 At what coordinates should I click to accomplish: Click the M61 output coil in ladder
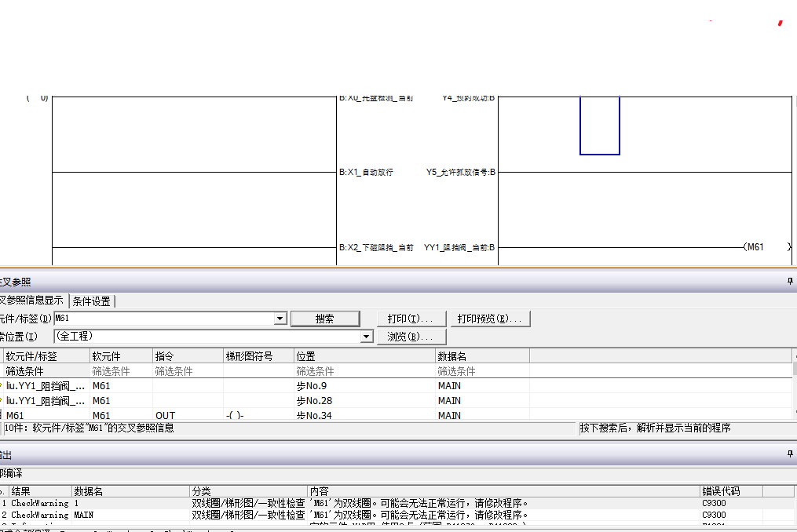pos(755,247)
